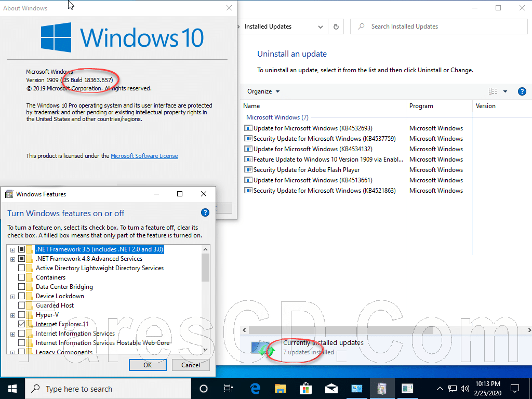Expand the Hyper-V node
The height and width of the screenshot is (399, 532).
click(12, 315)
